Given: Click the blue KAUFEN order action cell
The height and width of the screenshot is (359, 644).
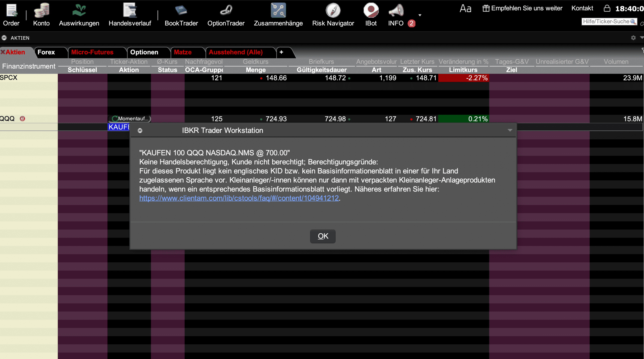Looking at the screenshot, I should tap(119, 127).
